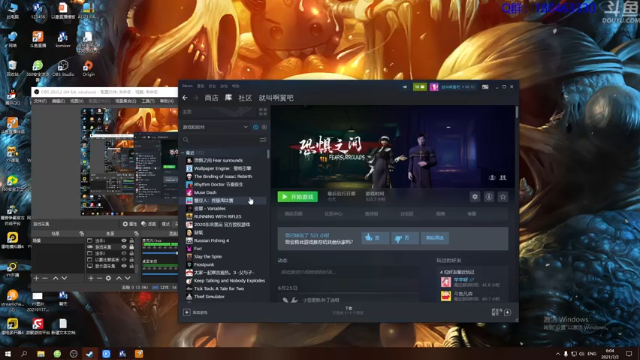Toggle lock on third OBS source

131,253
